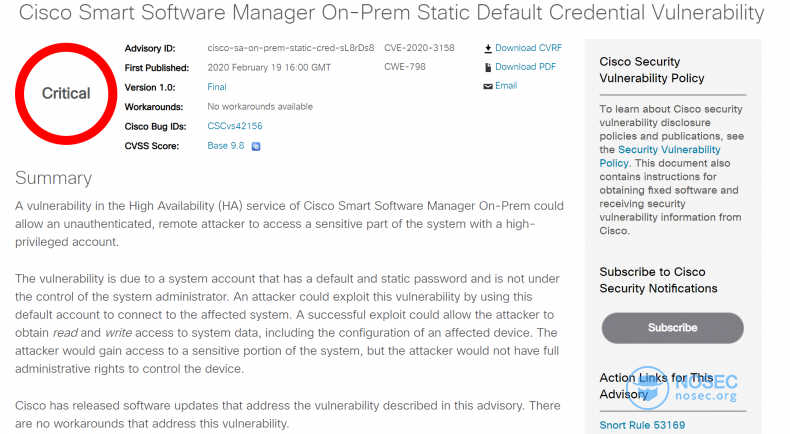Screen dimensions: 790x434
Task: Click the envelope Email icon
Action: click(x=488, y=86)
